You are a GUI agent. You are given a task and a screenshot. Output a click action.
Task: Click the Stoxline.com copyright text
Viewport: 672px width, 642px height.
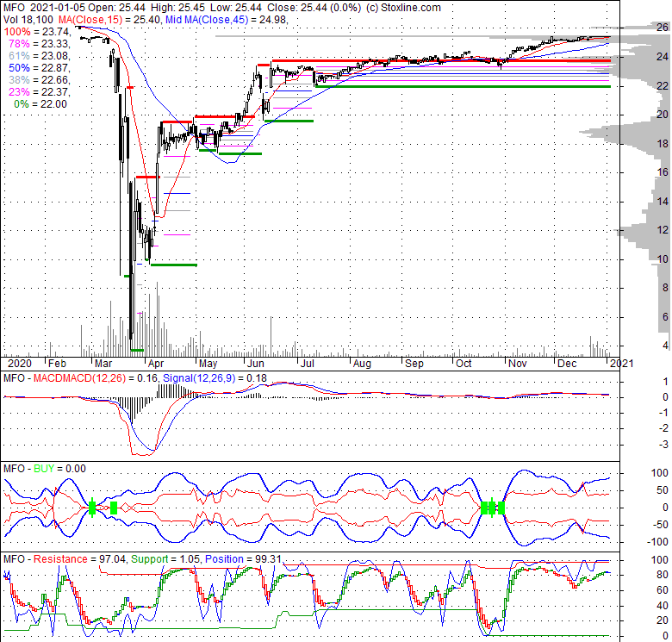click(x=403, y=7)
